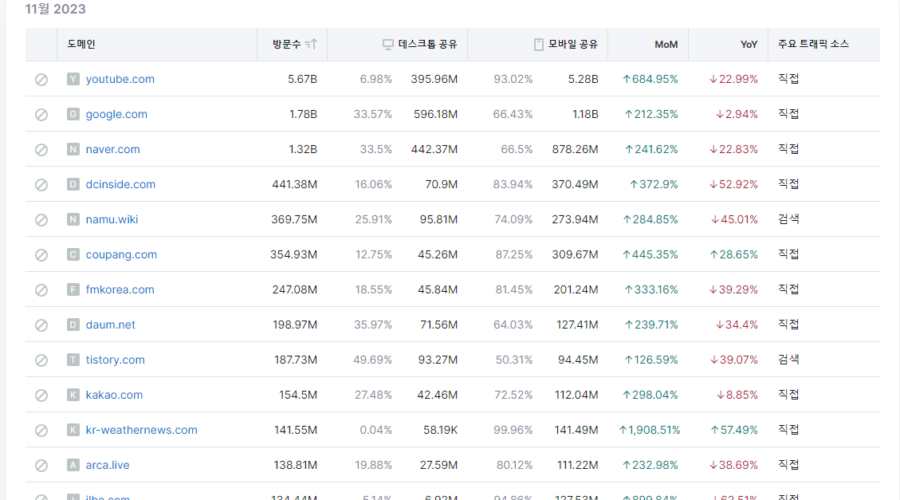Click the N favicon beside namu.wiki

pyautogui.click(x=73, y=219)
